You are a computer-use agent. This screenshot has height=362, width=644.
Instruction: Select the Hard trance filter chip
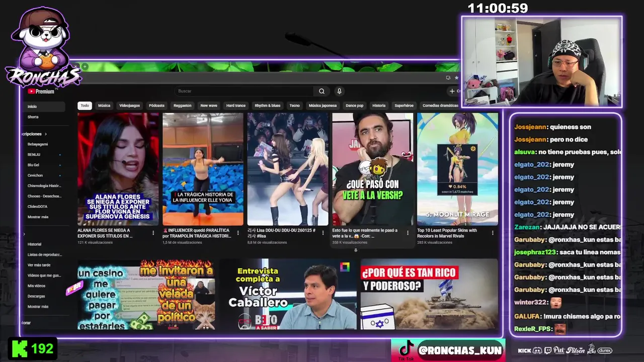(236, 106)
